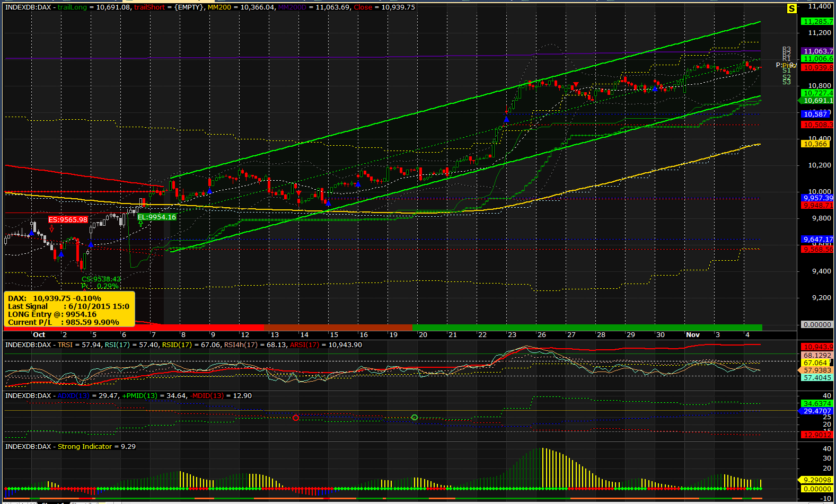This screenshot has height=504, width=836.
Task: Click the S2 pivot level label
Action: coord(787,77)
